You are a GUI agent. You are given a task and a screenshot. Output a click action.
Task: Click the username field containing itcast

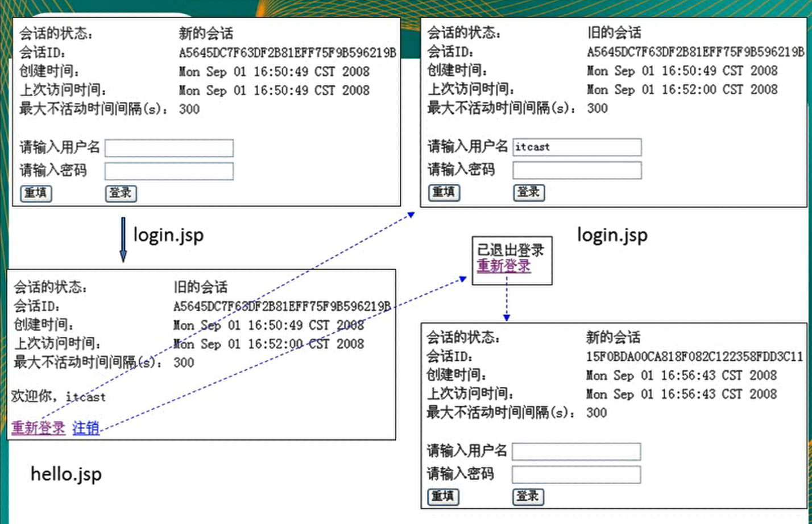pyautogui.click(x=577, y=147)
